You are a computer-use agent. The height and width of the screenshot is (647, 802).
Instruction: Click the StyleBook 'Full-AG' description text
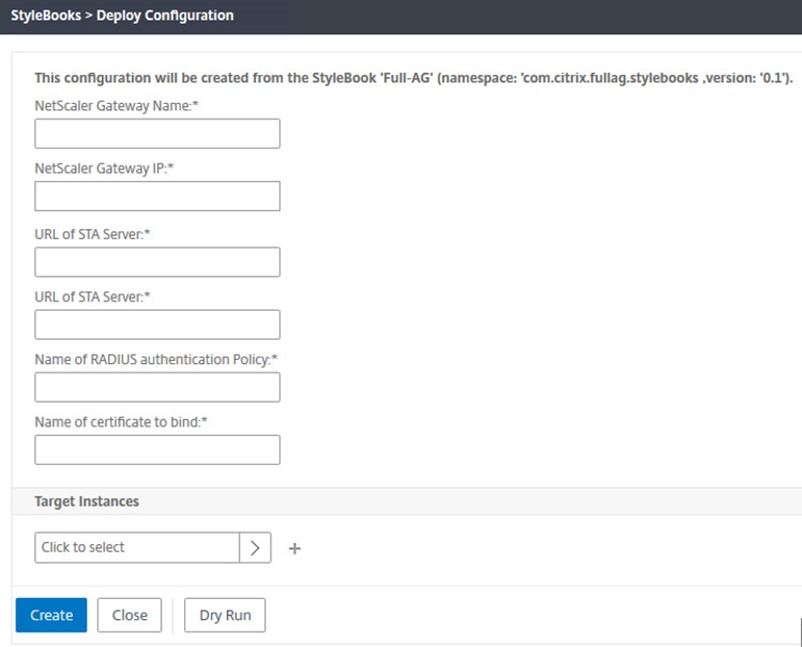(x=413, y=77)
